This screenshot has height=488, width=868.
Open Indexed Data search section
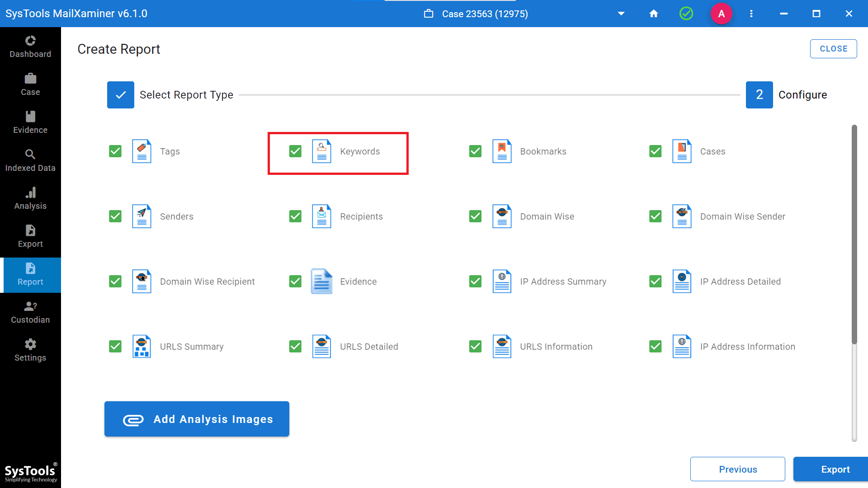30,161
